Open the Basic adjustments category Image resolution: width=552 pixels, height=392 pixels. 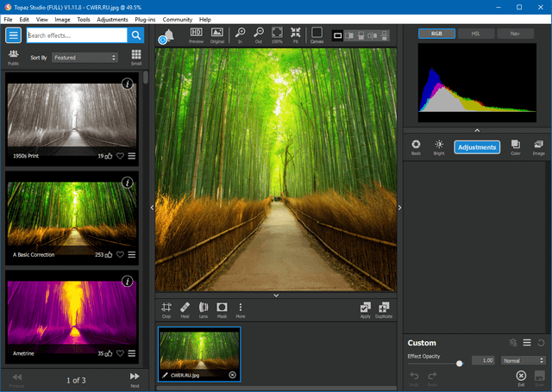point(416,146)
